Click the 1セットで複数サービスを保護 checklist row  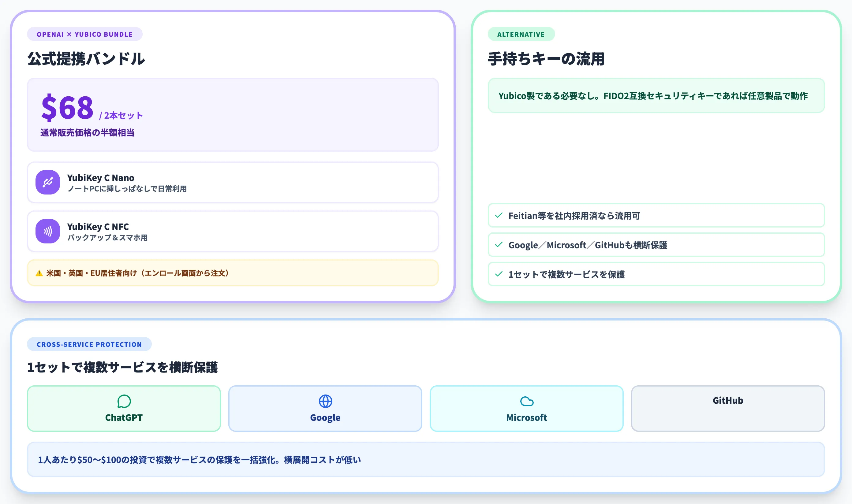click(x=656, y=274)
